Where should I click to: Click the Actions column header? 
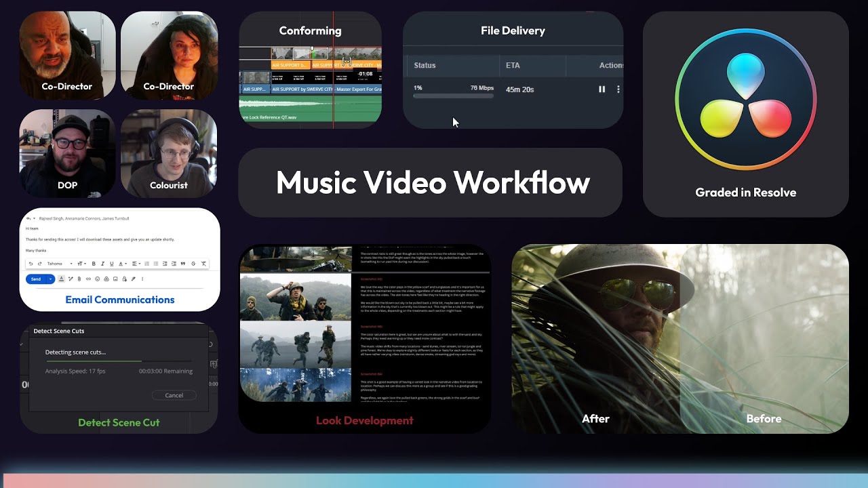click(611, 65)
